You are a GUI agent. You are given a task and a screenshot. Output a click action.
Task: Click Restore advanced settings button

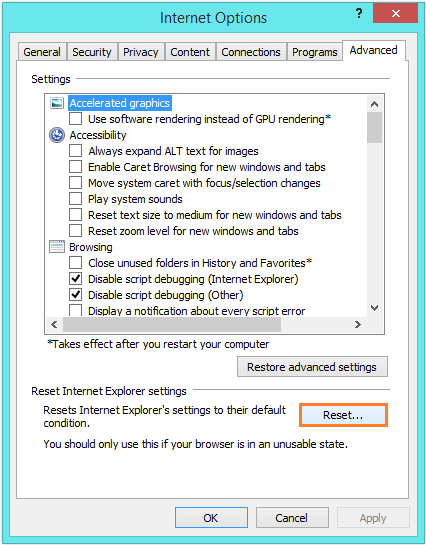point(312,367)
